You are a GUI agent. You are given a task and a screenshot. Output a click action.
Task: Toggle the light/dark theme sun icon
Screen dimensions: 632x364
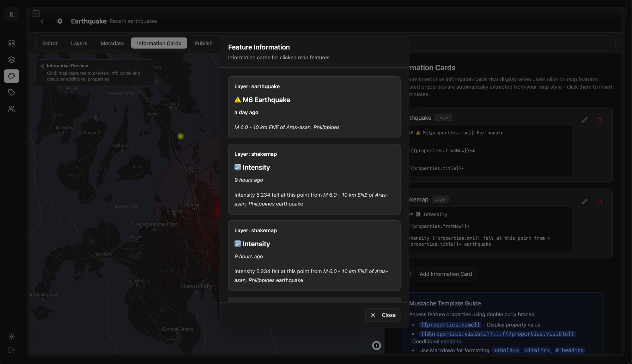[x=11, y=337]
